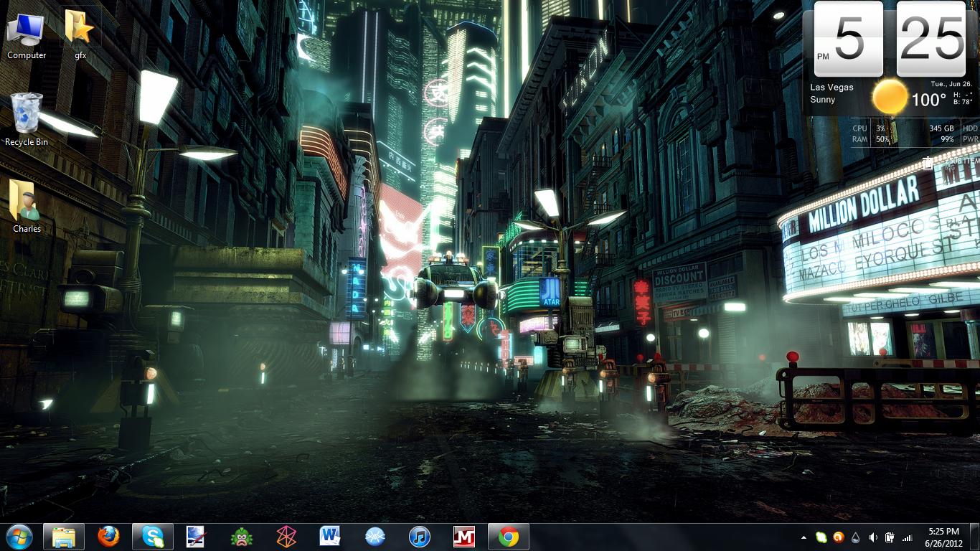The width and height of the screenshot is (980, 551).
Task: Open the gfx folder on desktop
Action: tap(80, 34)
